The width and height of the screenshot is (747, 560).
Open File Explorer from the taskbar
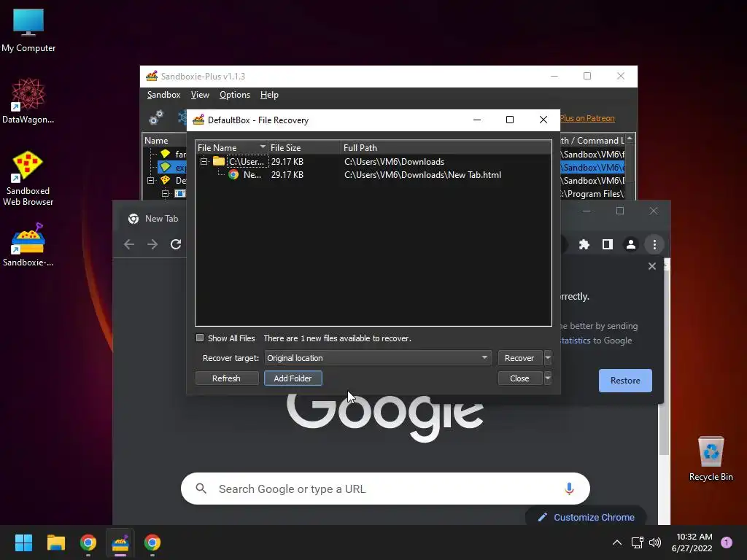click(55, 542)
